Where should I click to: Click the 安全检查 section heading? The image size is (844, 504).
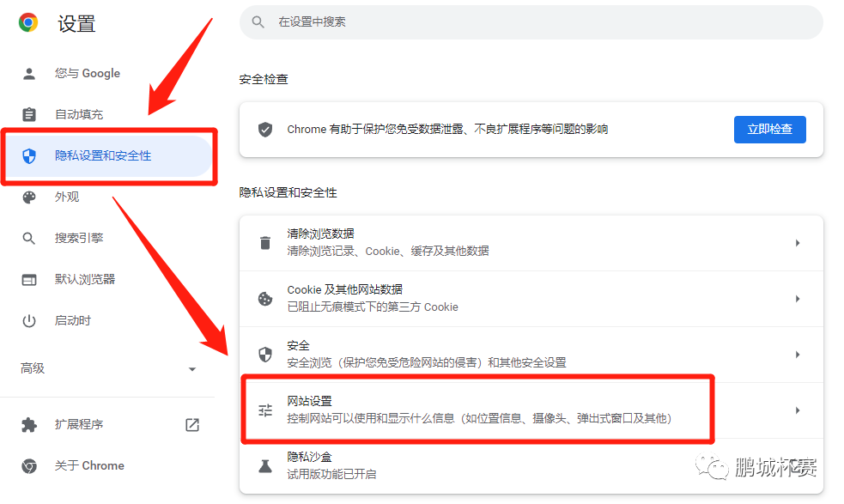pos(264,80)
